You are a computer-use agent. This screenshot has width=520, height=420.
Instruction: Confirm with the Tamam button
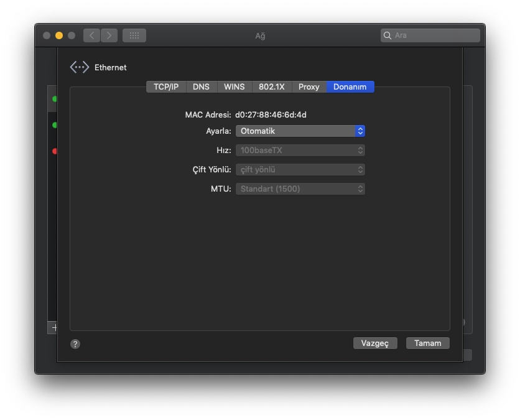(x=427, y=343)
